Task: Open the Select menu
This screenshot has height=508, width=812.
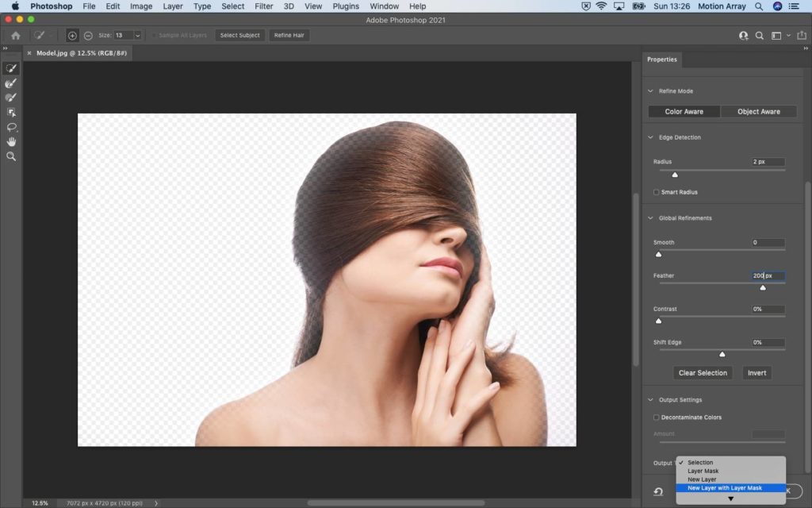Action: pyautogui.click(x=232, y=6)
